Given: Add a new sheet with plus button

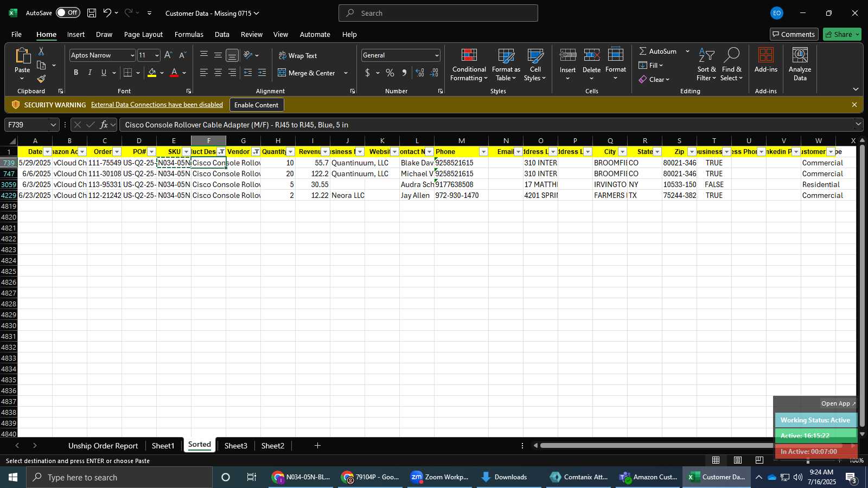Looking at the screenshot, I should click(317, 446).
